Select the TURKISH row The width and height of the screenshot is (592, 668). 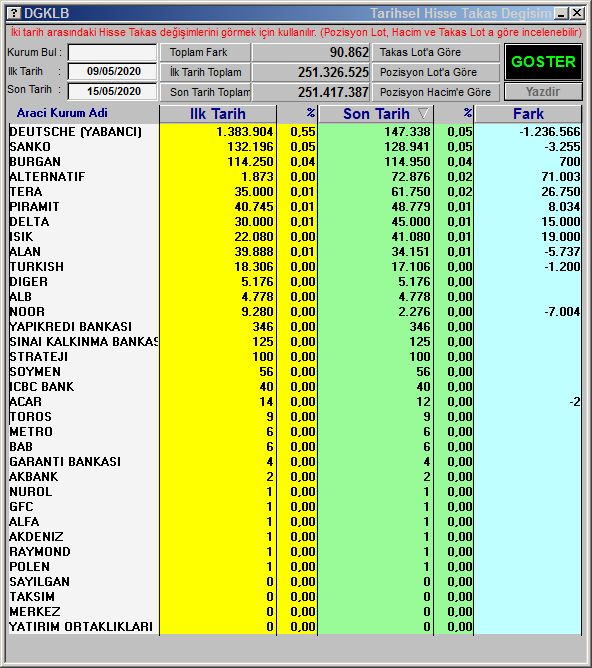[295, 267]
